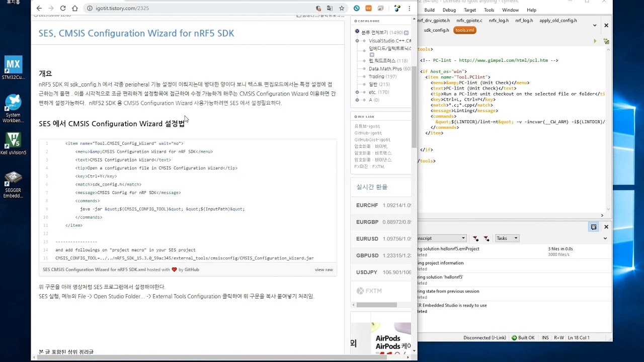Open the Debug menu in SES
Viewport: 644px width, 362px height.
pos(449,10)
